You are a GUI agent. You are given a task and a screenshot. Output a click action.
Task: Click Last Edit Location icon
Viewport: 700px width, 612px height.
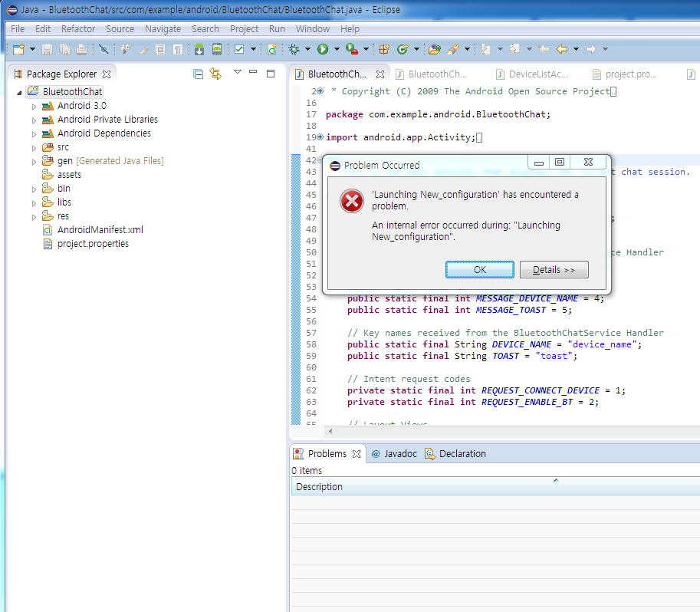pyautogui.click(x=544, y=49)
